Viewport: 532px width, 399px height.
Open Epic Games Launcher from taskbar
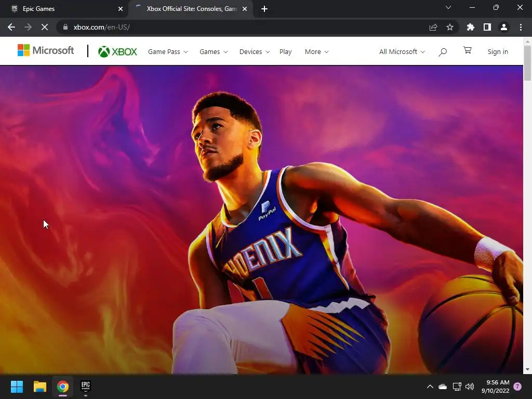86,387
